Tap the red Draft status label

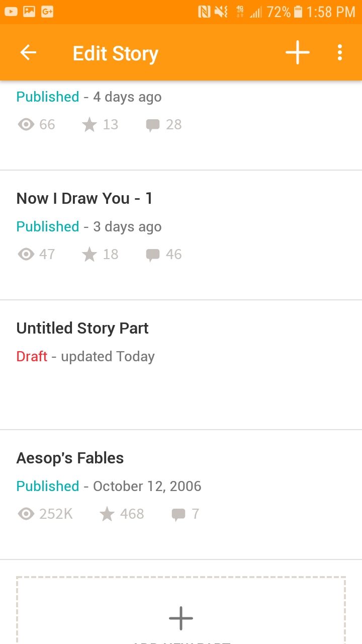(32, 356)
